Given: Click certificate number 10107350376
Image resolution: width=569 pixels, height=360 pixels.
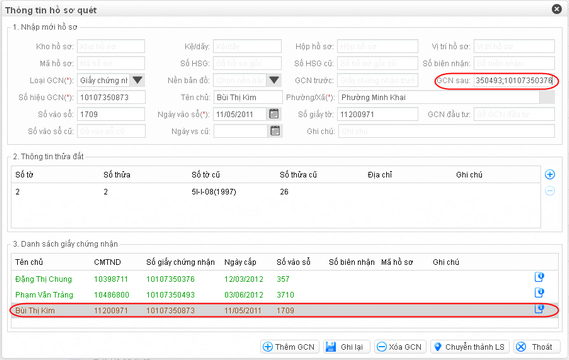Looking at the screenshot, I should pyautogui.click(x=170, y=279).
